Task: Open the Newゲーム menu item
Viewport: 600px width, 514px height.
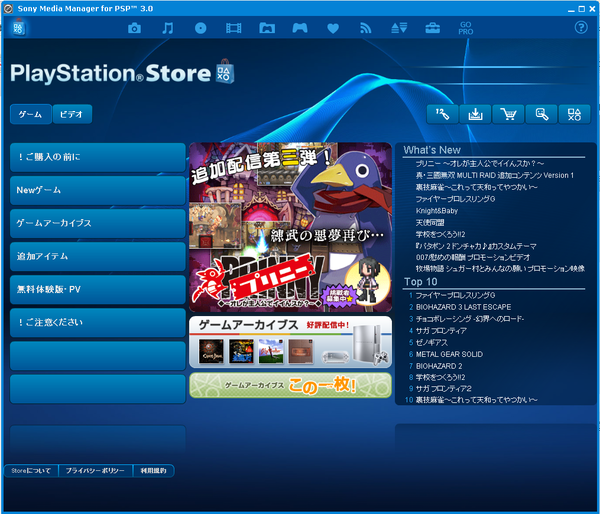Action: point(98,190)
